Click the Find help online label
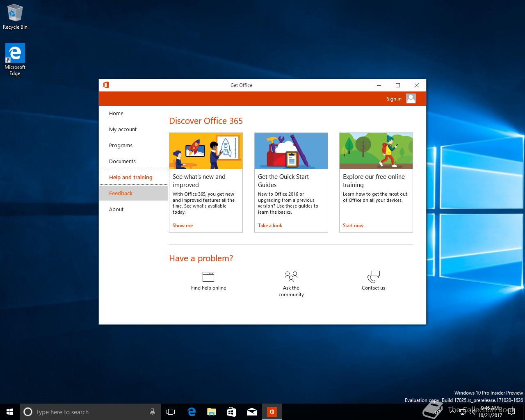The image size is (525, 420). click(208, 288)
